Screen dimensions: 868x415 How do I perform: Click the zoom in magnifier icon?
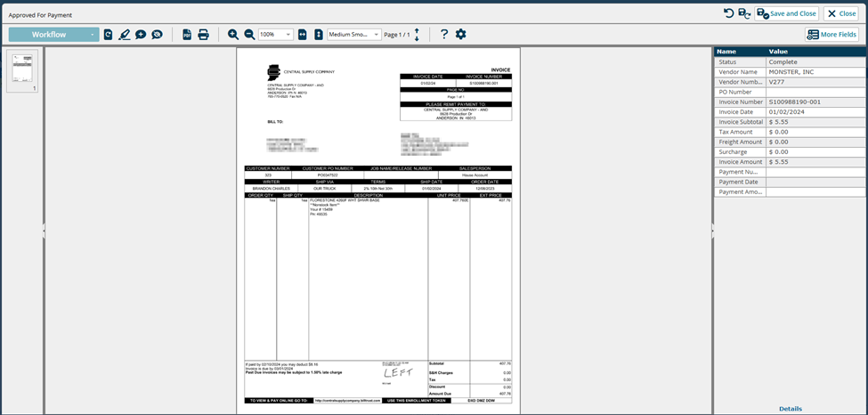[233, 35]
